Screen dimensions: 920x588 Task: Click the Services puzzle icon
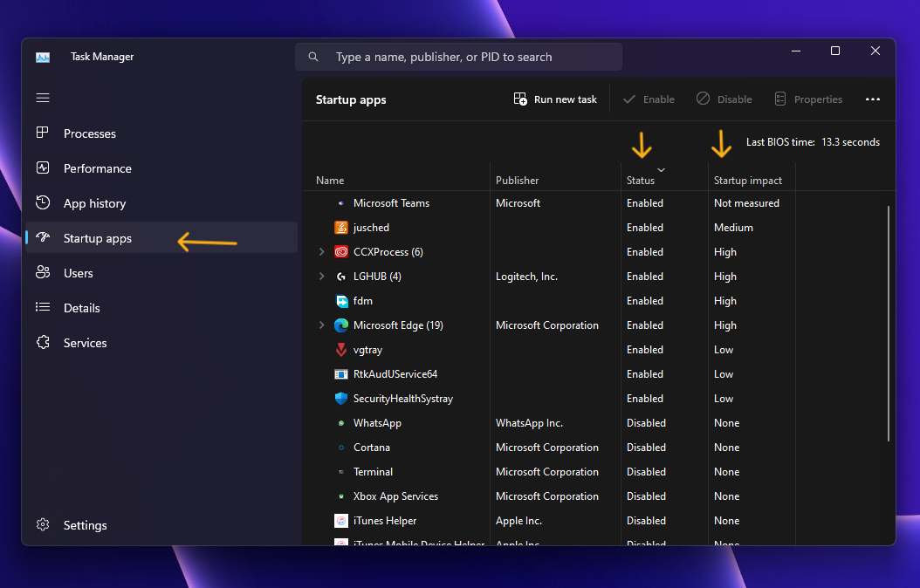43,342
